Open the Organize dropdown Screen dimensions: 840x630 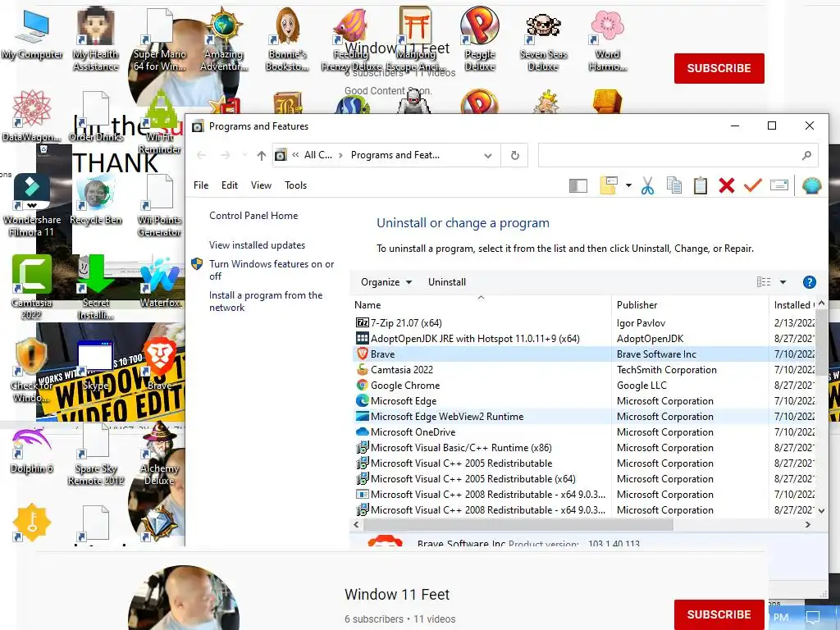386,282
